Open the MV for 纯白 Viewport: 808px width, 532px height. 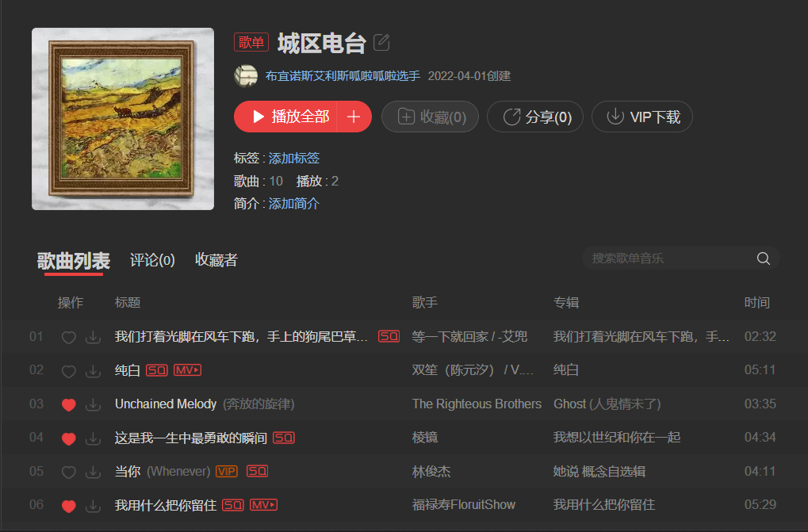[188, 370]
